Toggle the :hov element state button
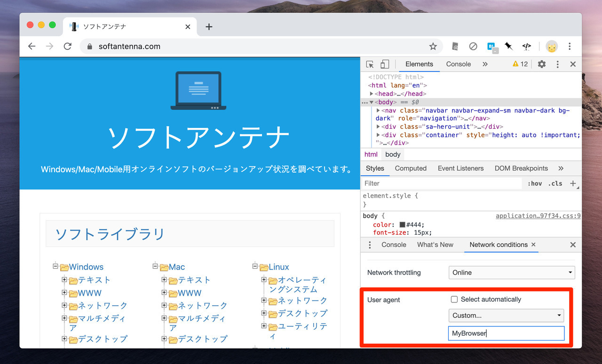602x364 pixels. [534, 183]
